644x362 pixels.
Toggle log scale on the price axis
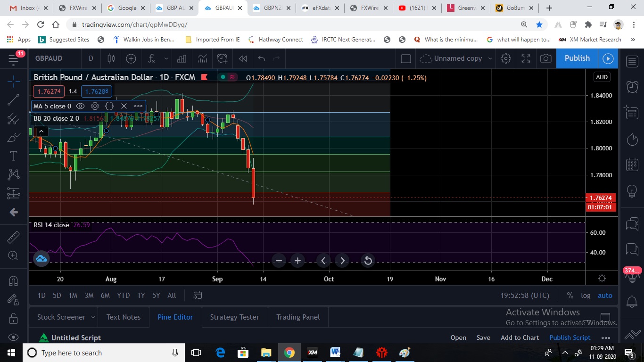pyautogui.click(x=586, y=296)
